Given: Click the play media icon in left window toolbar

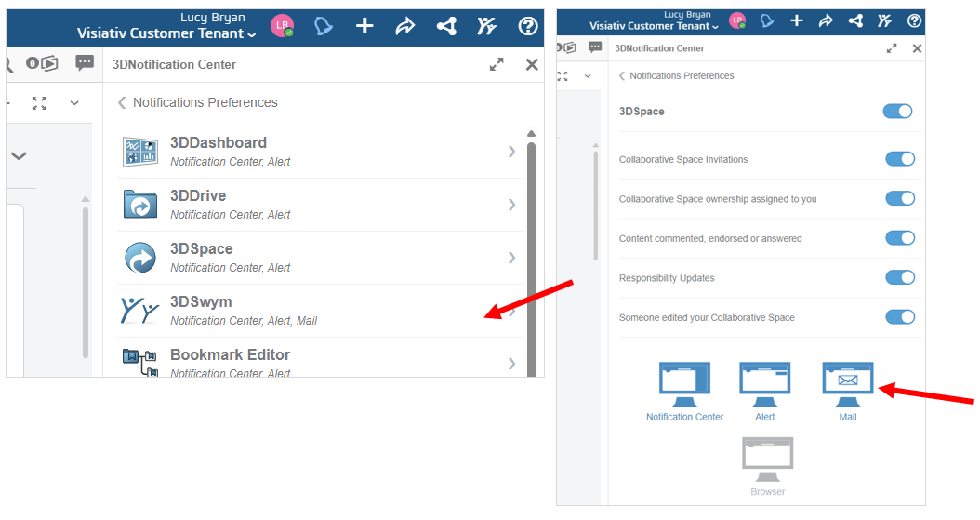Looking at the screenshot, I should click(x=49, y=63).
